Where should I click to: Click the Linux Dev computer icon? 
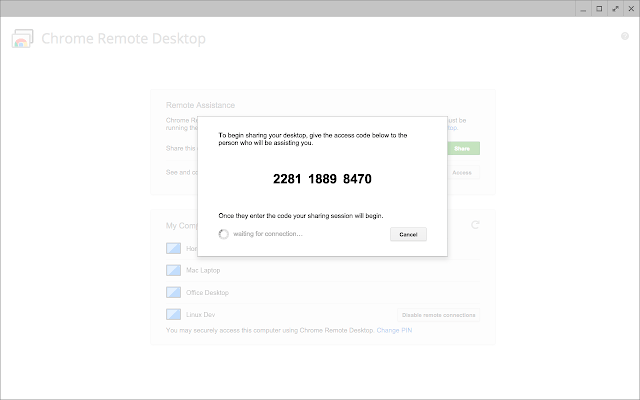coord(173,314)
